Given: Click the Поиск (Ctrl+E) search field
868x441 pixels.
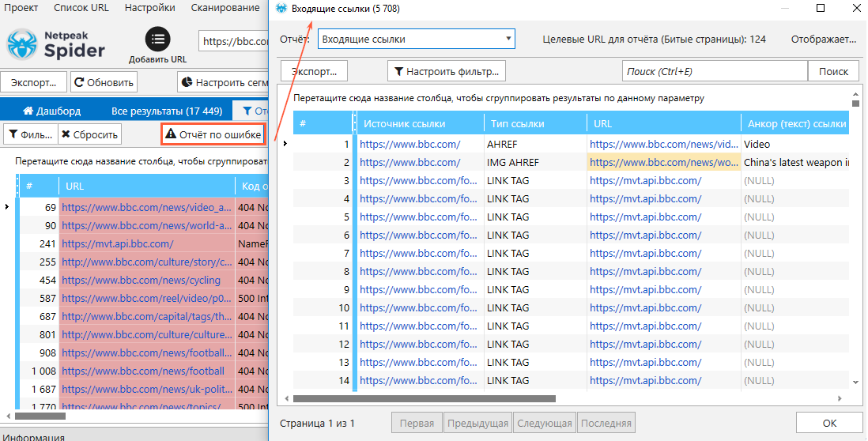Looking at the screenshot, I should point(715,71).
